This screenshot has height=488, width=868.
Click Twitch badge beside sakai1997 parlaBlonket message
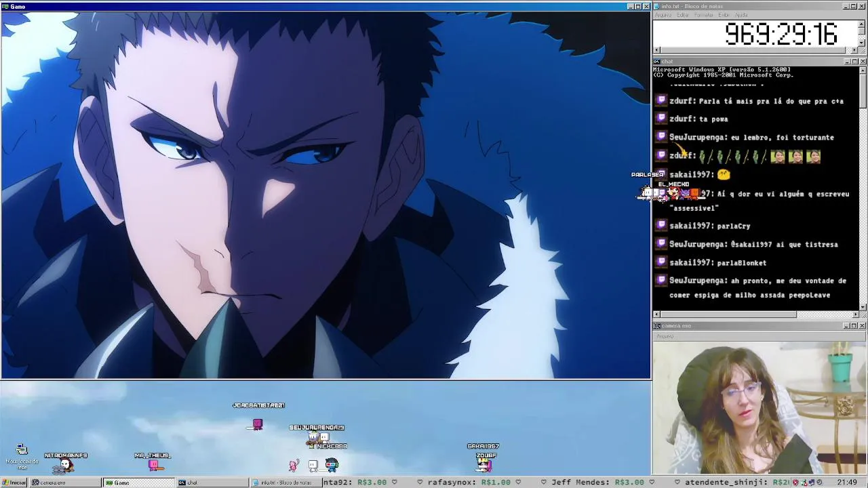pos(662,262)
